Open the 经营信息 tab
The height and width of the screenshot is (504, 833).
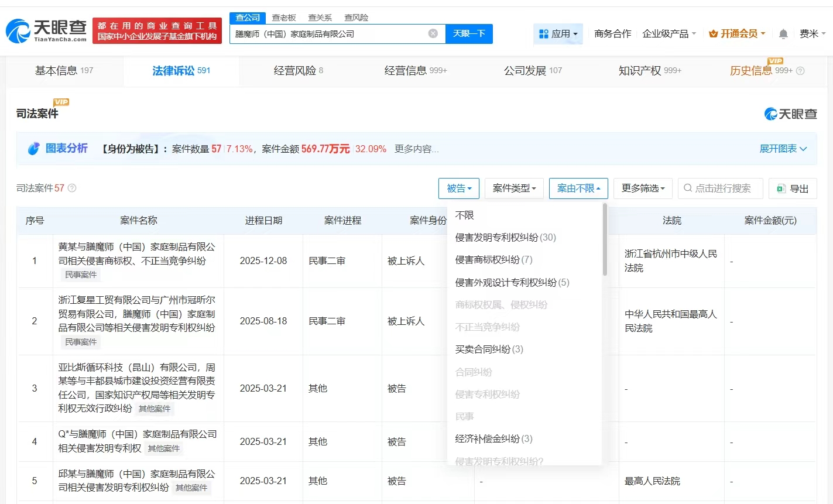tap(416, 71)
